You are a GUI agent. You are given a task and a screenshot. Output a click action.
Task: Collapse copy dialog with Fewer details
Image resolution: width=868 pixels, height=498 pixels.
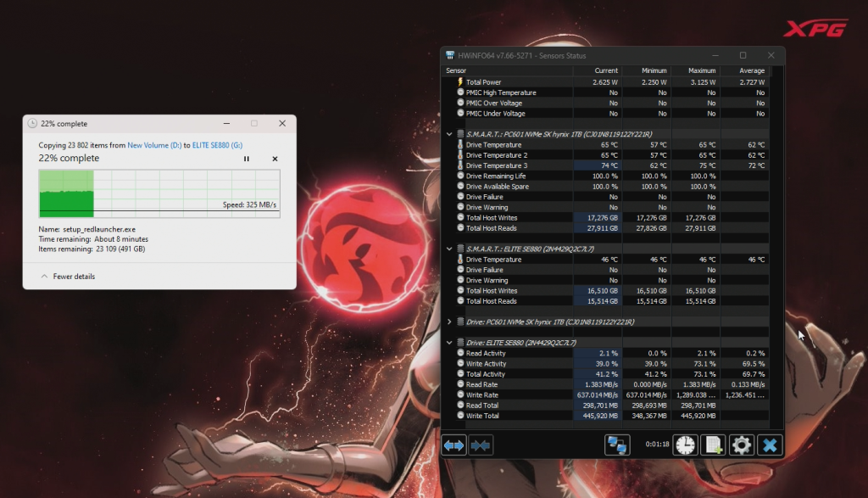coord(68,277)
